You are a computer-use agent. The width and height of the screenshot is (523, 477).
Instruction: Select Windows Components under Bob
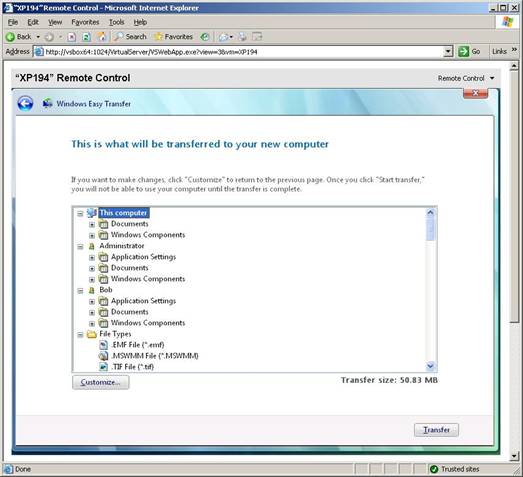pyautogui.click(x=148, y=323)
